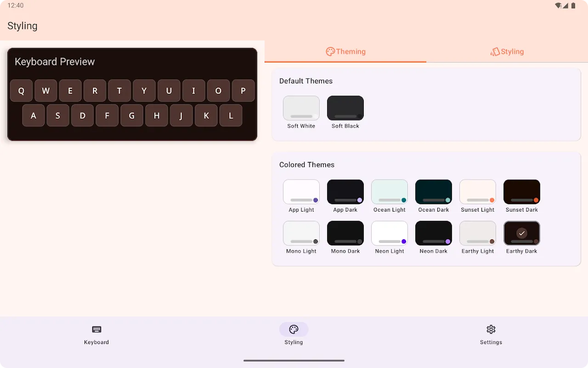Tap the S key in keyboard preview

coord(58,115)
